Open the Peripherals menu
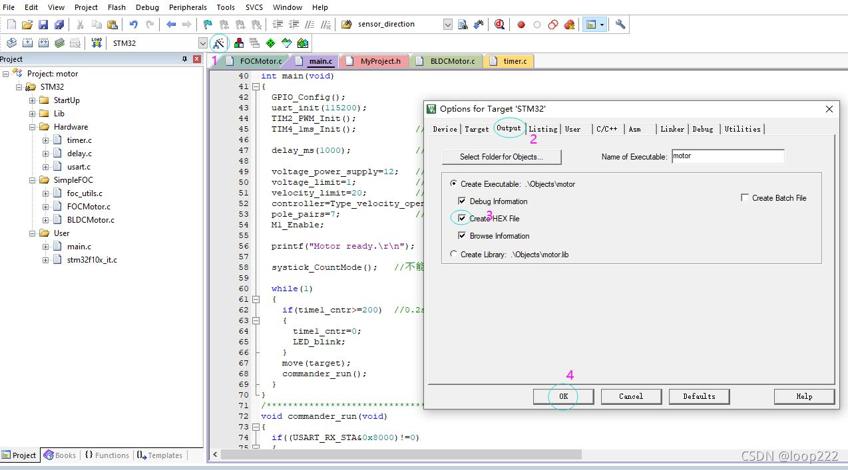This screenshot has width=848, height=470. pos(188,7)
